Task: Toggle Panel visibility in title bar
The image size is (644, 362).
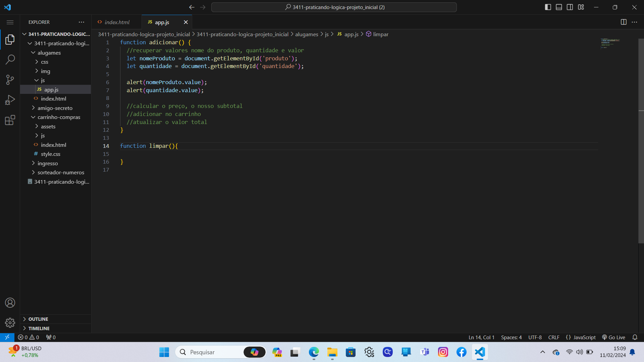Action: point(559,7)
